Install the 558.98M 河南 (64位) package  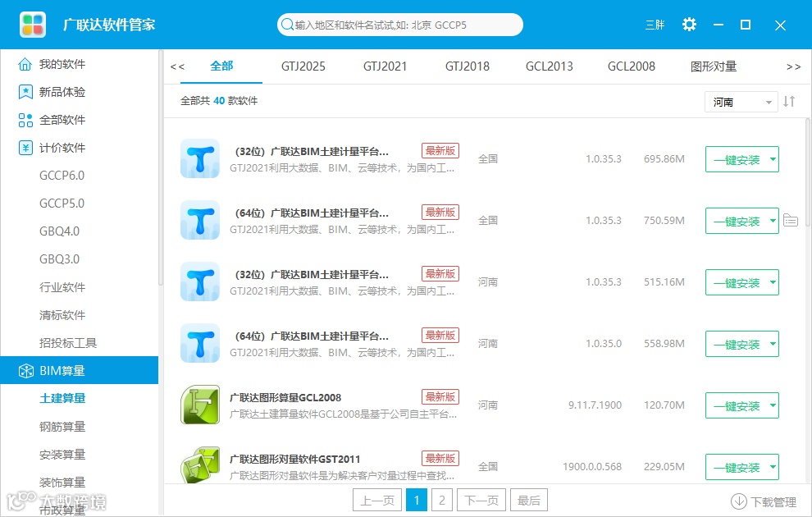tap(737, 344)
